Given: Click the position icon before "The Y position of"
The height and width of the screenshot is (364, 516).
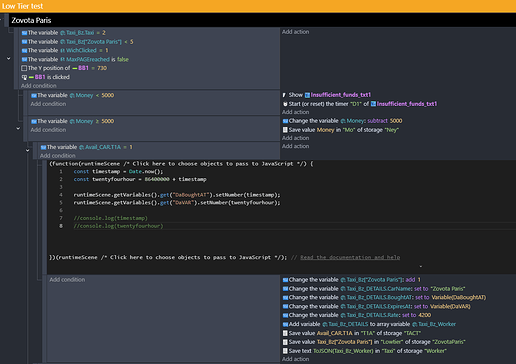Looking at the screenshot, I should [x=24, y=68].
